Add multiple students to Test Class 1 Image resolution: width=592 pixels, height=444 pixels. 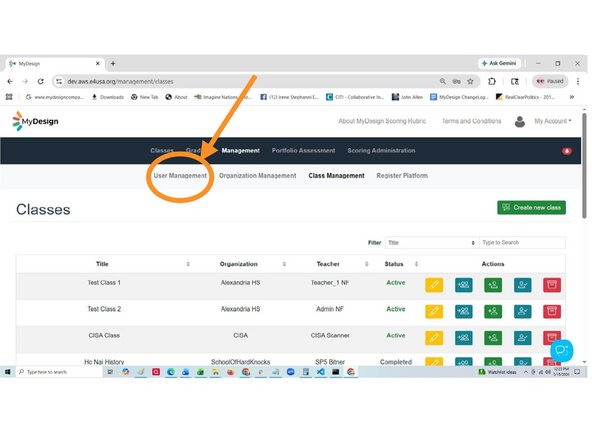coord(463,285)
